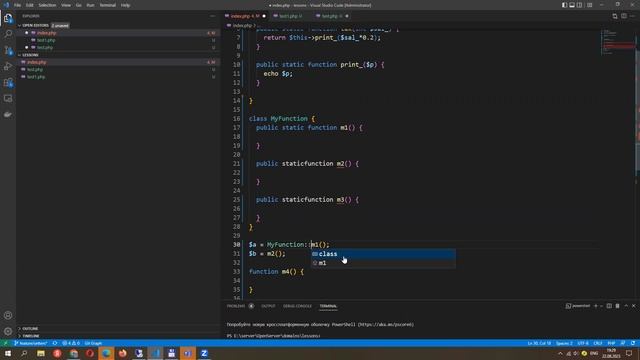Screen dimensions: 640x360
Task: Collapse the LESSONS folder section
Action: pyautogui.click(x=29, y=55)
